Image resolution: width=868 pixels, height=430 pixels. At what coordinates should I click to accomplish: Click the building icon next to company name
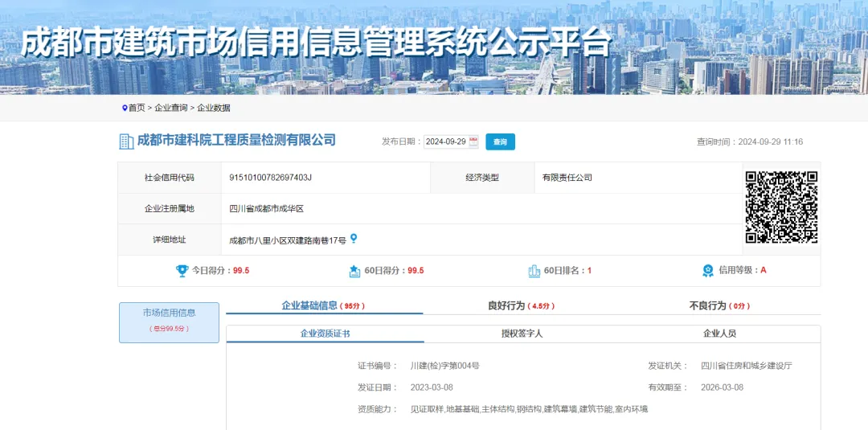click(x=126, y=141)
